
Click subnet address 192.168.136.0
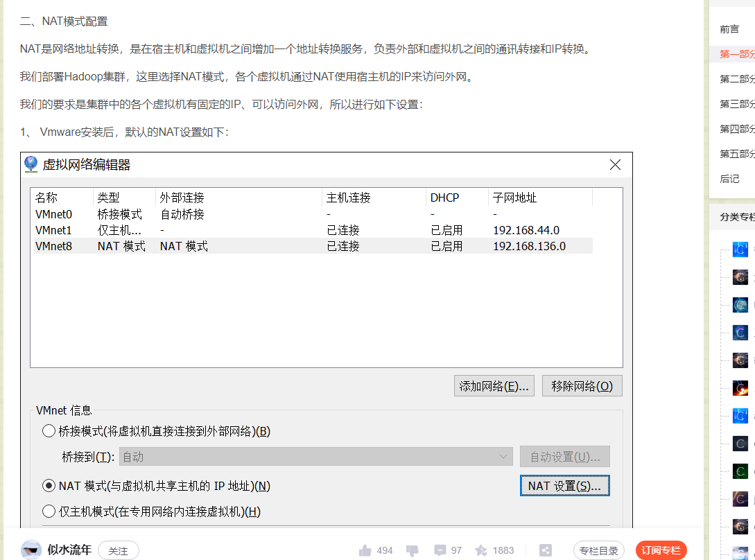[529, 246]
